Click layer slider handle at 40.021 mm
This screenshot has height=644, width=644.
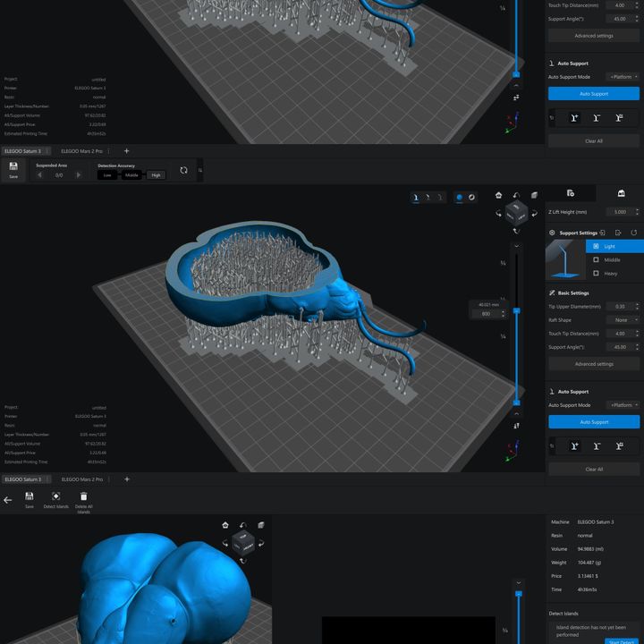click(516, 312)
